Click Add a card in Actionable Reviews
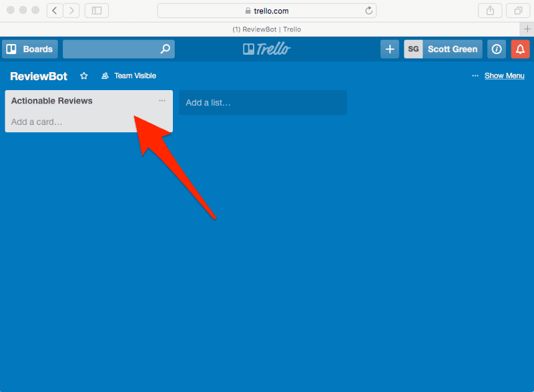This screenshot has width=534, height=392. point(40,122)
